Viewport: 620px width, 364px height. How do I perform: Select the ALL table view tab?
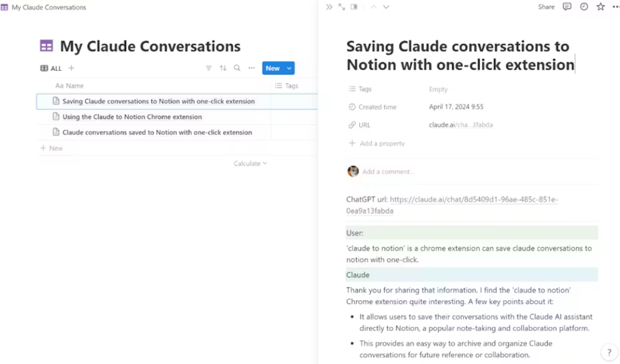51,68
